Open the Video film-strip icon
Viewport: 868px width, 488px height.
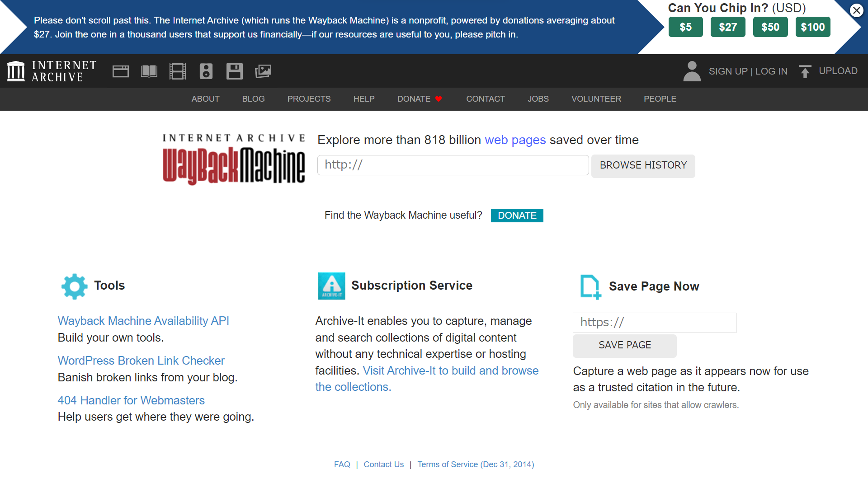pyautogui.click(x=178, y=71)
